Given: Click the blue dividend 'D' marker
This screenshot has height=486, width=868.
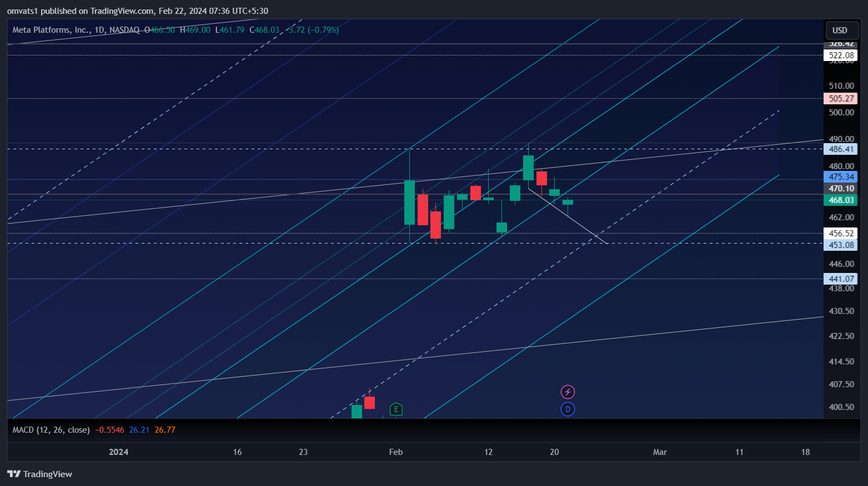Looking at the screenshot, I should pyautogui.click(x=568, y=409).
